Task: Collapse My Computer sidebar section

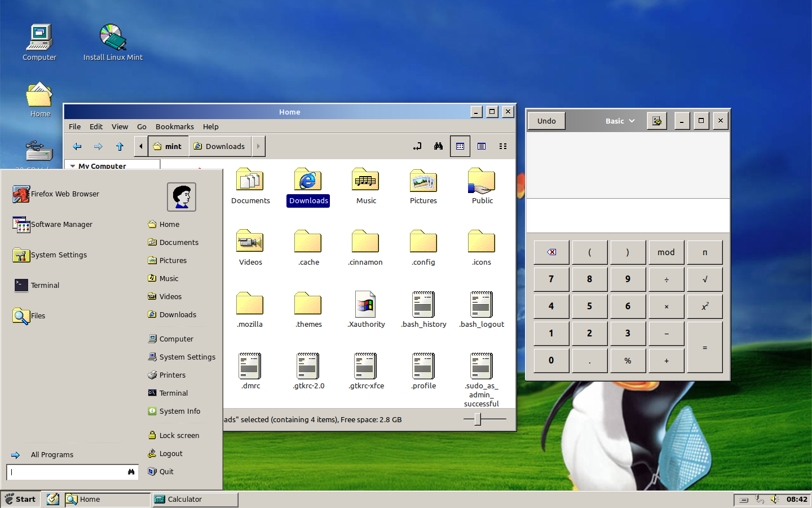Action: pos(73,166)
